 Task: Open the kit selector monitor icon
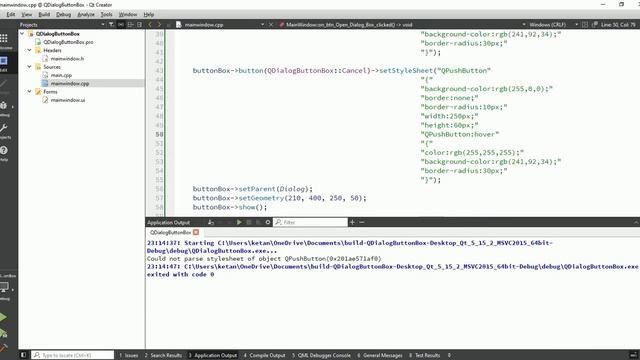(x=4, y=288)
